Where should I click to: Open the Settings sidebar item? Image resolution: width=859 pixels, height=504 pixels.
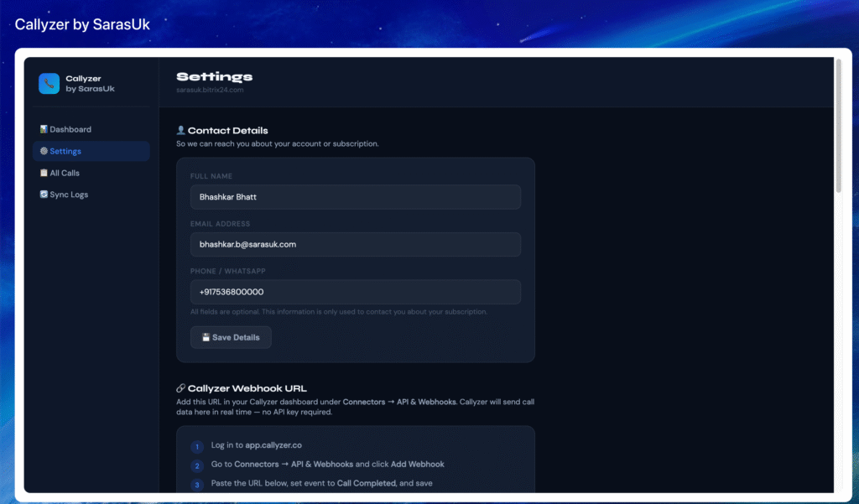click(x=91, y=151)
